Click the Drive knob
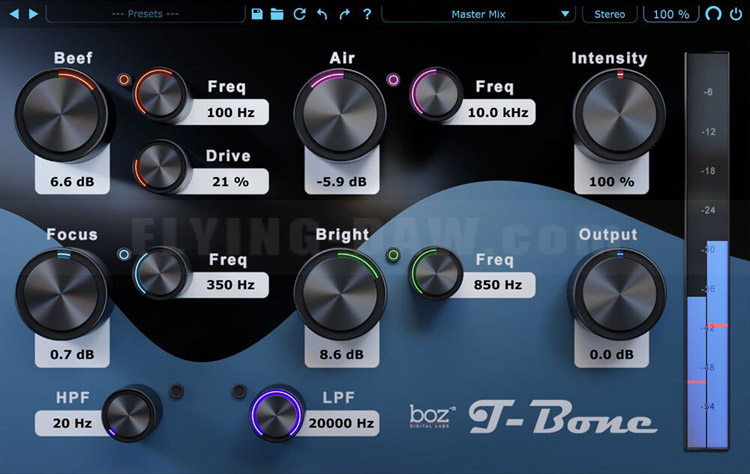This screenshot has width=750, height=474. [x=160, y=166]
